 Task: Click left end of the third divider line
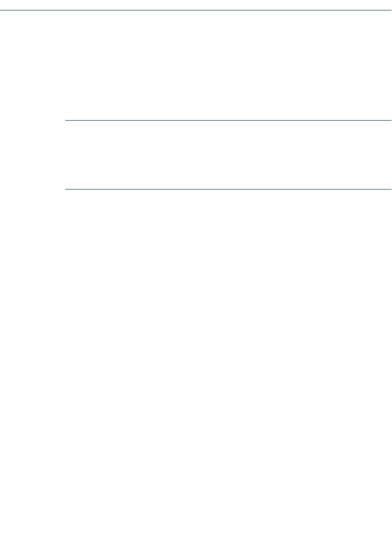click(66, 189)
